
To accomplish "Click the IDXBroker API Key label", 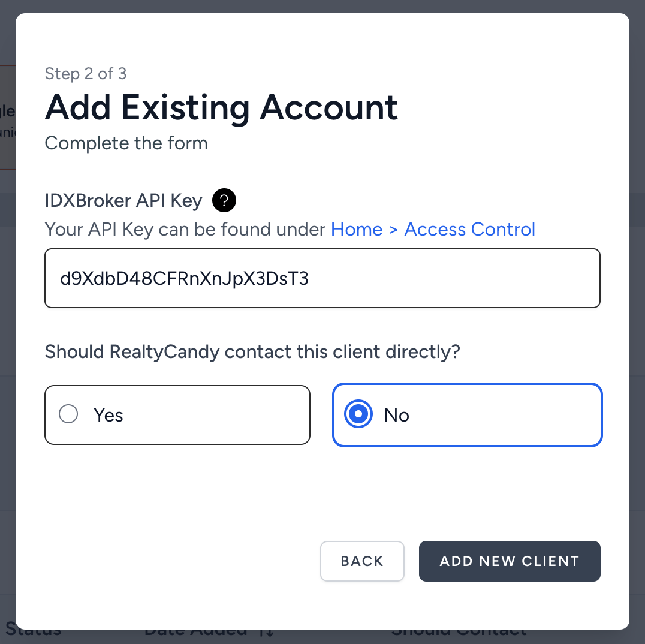I will pos(123,200).
